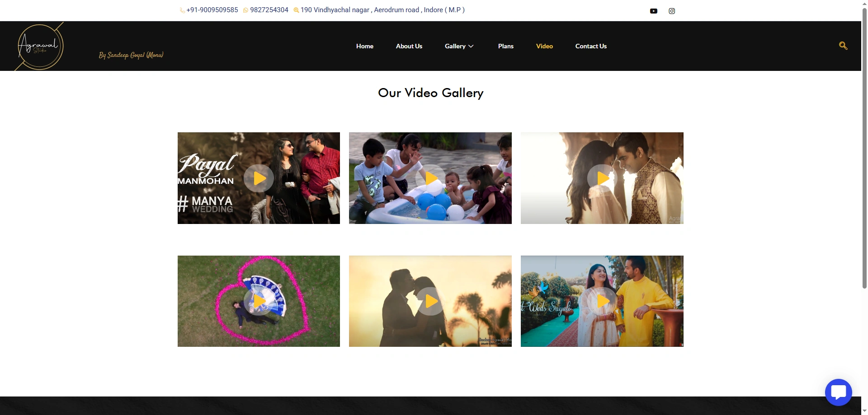Image resolution: width=868 pixels, height=415 pixels.
Task: Open the Plans menu item
Action: (x=506, y=46)
